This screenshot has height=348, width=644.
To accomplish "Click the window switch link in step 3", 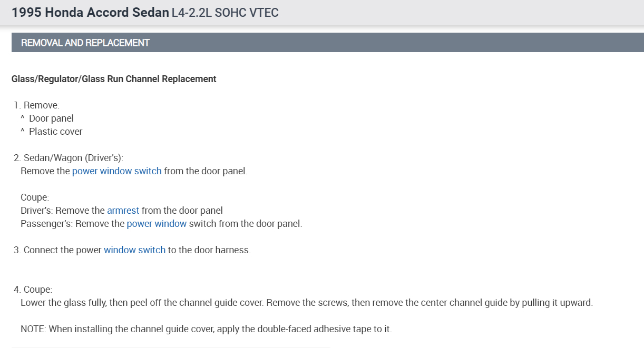I will (134, 250).
